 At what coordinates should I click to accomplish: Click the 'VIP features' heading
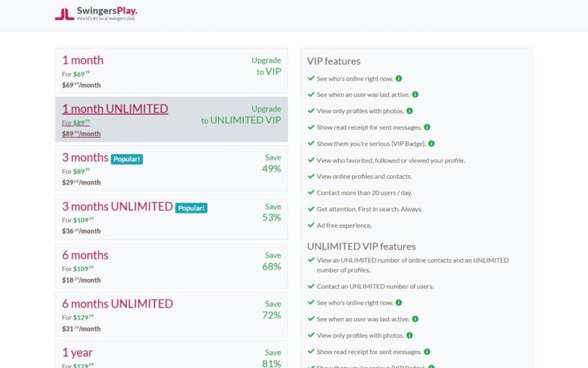tap(334, 61)
